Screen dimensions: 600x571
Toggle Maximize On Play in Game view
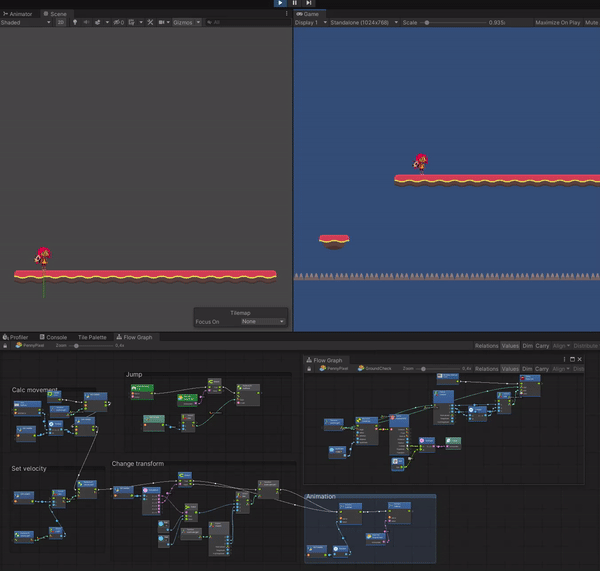[557, 22]
